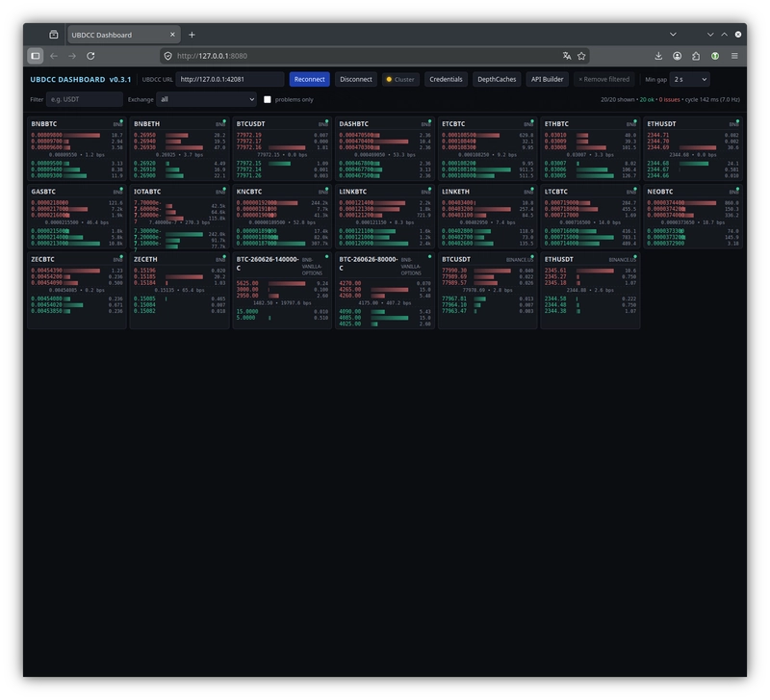Click the UBDCC DASHBOARD v0.3.1 title

(x=81, y=79)
